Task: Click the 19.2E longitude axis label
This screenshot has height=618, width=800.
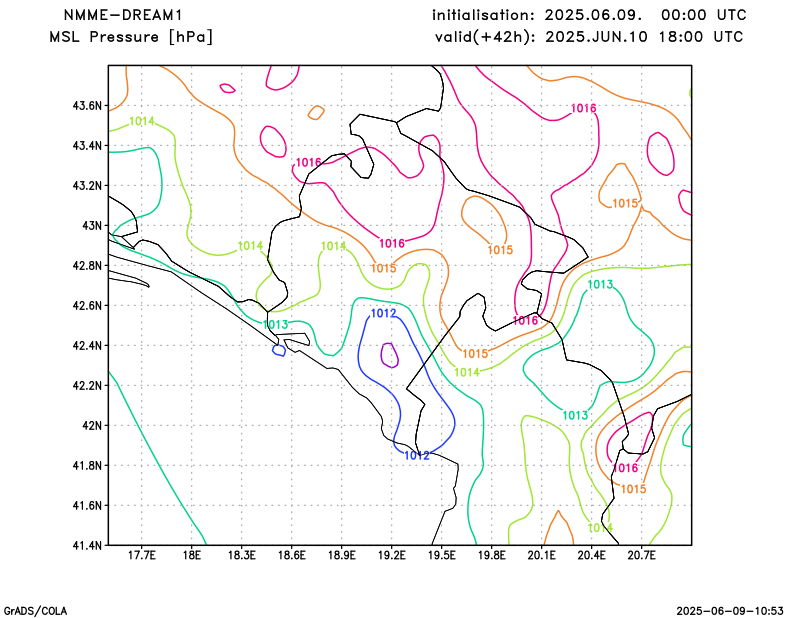Action: [392, 555]
